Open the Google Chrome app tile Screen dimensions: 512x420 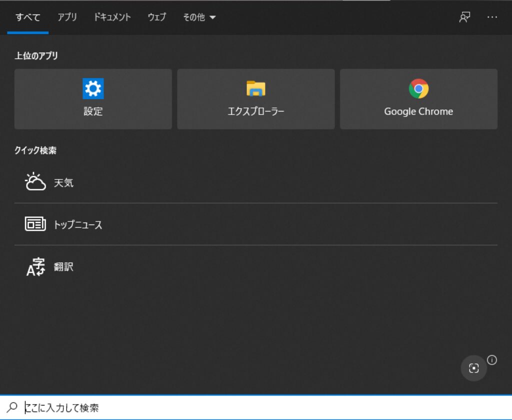click(x=418, y=99)
